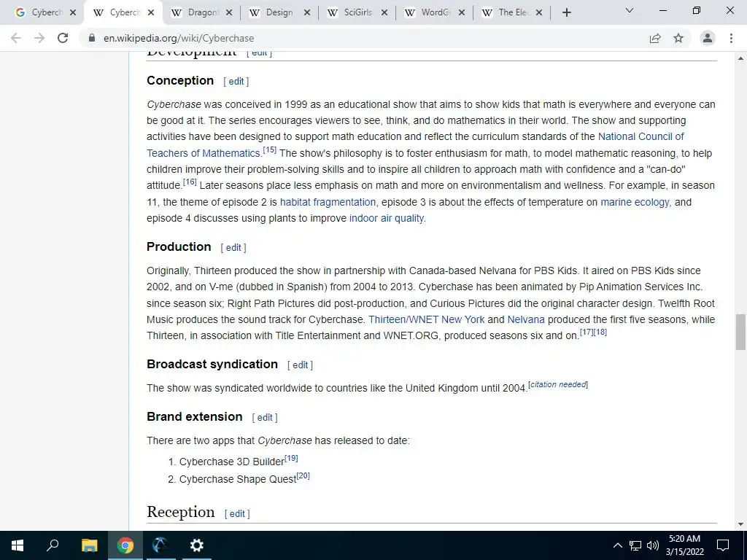The image size is (747, 560).
Task: Open the notification center icon
Action: coord(723,545)
